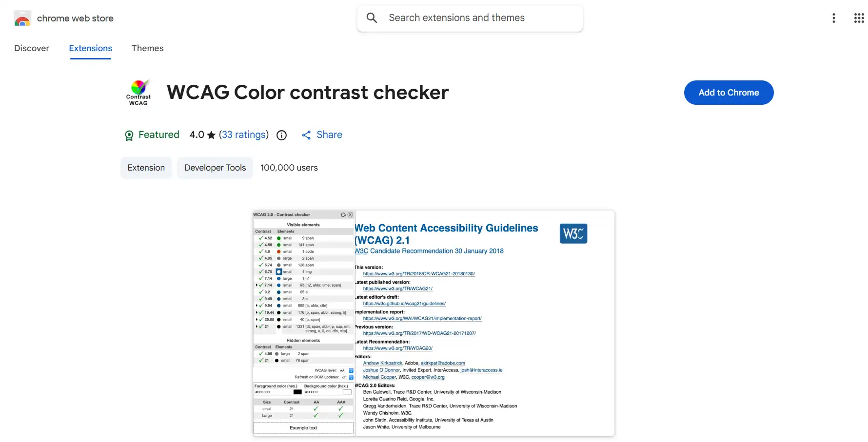Click the blue dot beside the 1 h1 element
Viewport: 868px width, 442px height.
(278, 278)
